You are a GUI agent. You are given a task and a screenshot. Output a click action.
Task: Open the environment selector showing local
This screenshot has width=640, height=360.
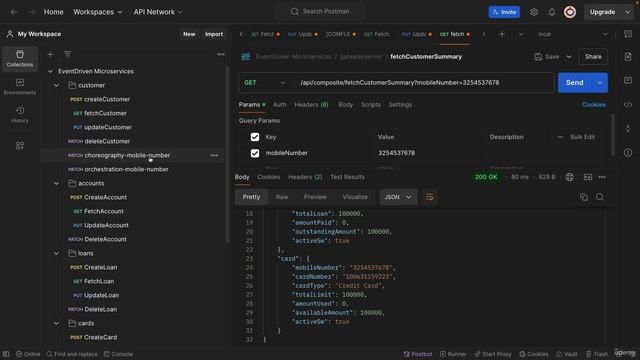573,34
